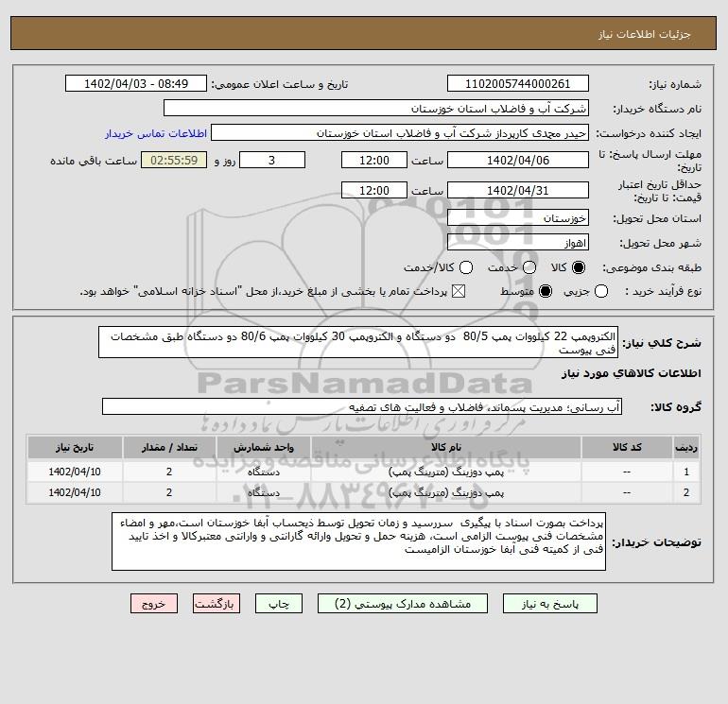Click the response deadline date 1402/04/06
Image resolution: width=728 pixels, height=704 pixels.
pyautogui.click(x=518, y=161)
